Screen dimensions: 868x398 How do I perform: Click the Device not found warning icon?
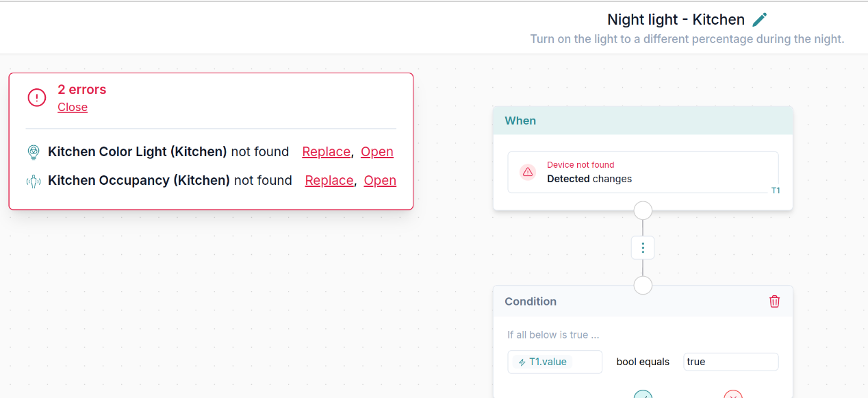pos(527,172)
